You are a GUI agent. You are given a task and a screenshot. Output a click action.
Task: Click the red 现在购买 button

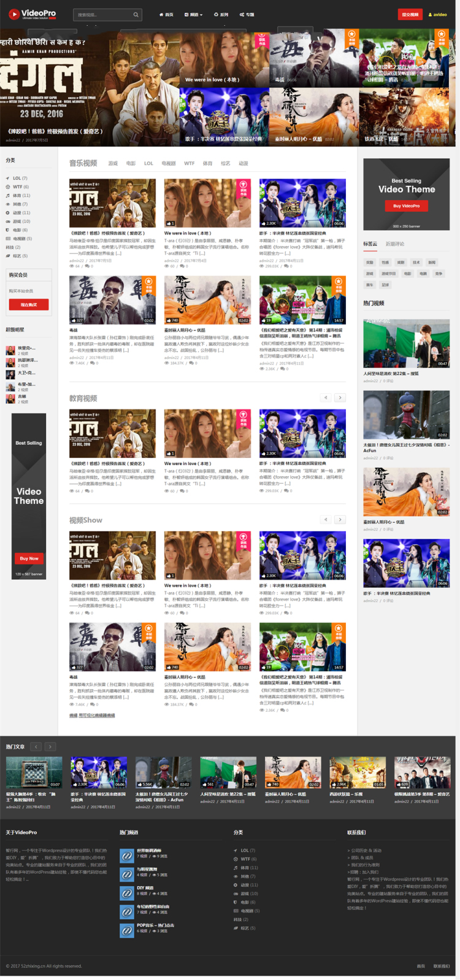pos(28,304)
